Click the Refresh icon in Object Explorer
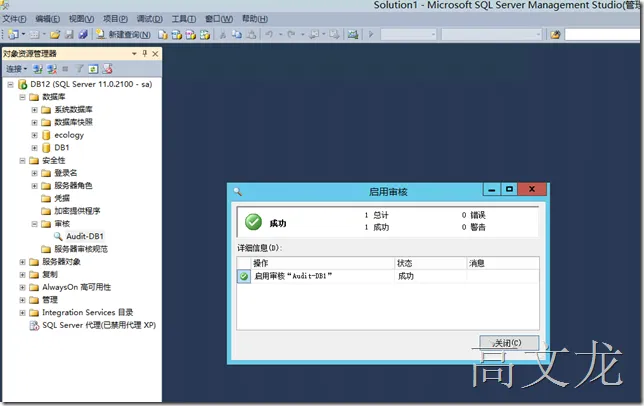Image resolution: width=644 pixels, height=406 pixels. (93, 69)
